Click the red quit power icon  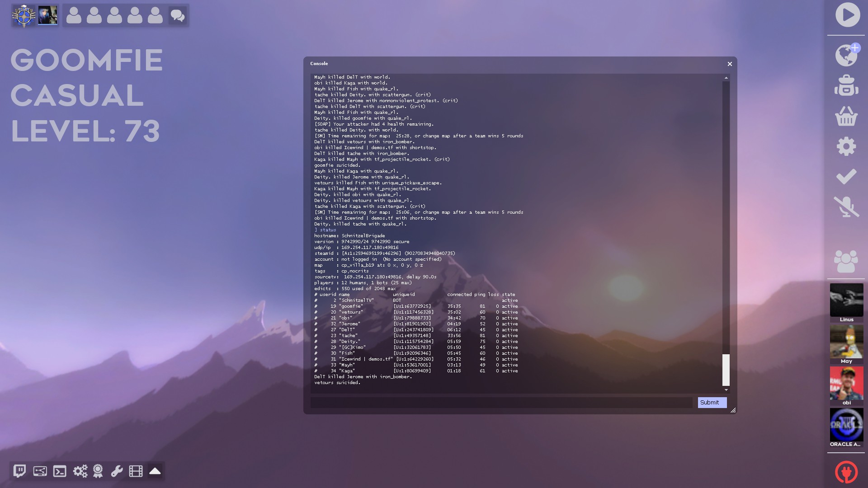pos(846,472)
